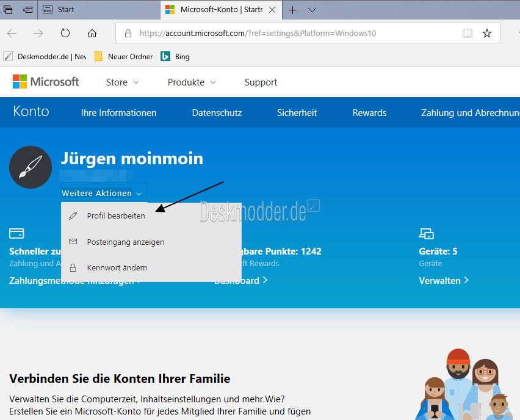Screen dimensions: 520x420
Task: Show set-aside tabs icon
Action: point(7,10)
